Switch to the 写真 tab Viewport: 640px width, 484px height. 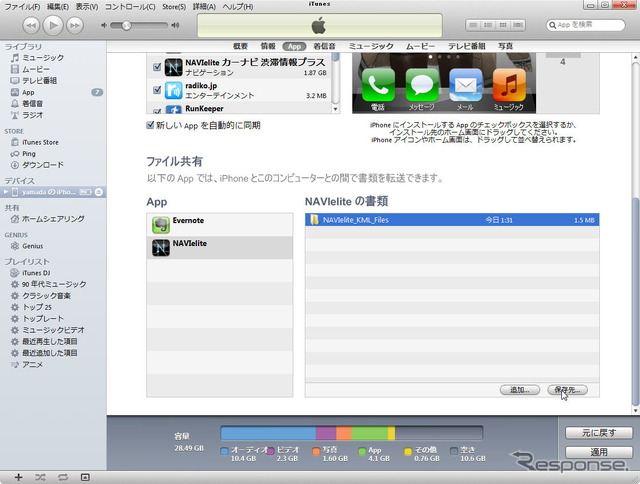pyautogui.click(x=505, y=47)
